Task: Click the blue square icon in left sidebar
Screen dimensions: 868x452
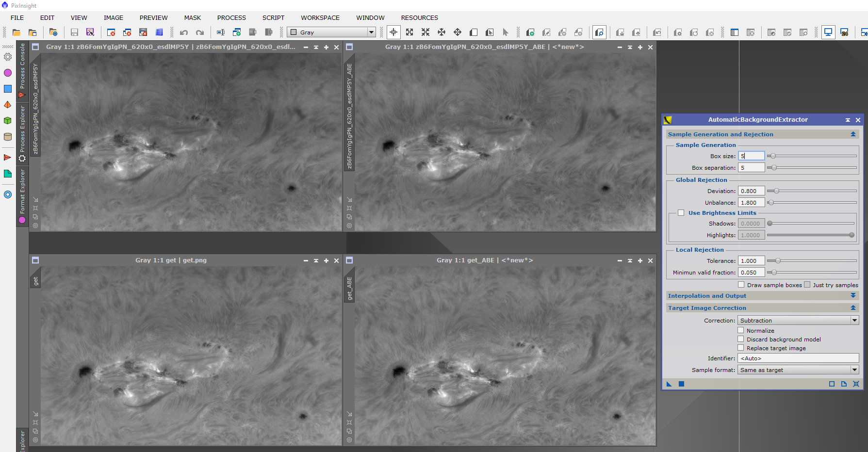Action: 8,89
